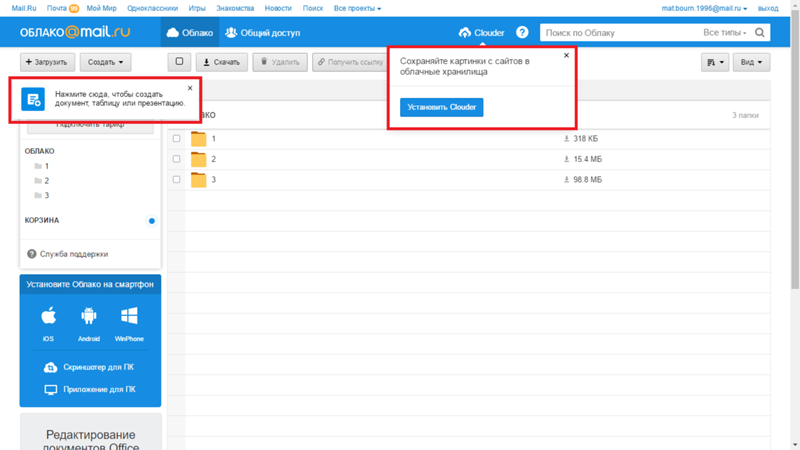Select ОБЛАКО root in the sidebar
800x450 pixels.
[39, 151]
